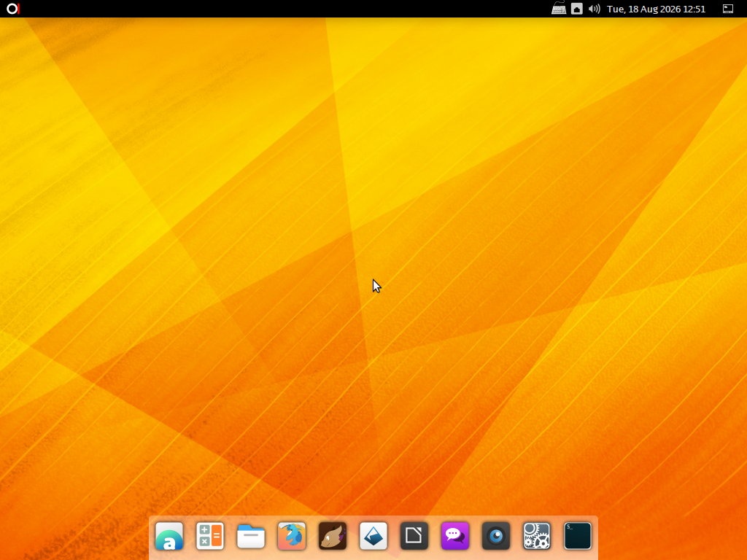Screen dimensions: 747x560
Task: Open the Calculator from the dock
Action: click(210, 536)
